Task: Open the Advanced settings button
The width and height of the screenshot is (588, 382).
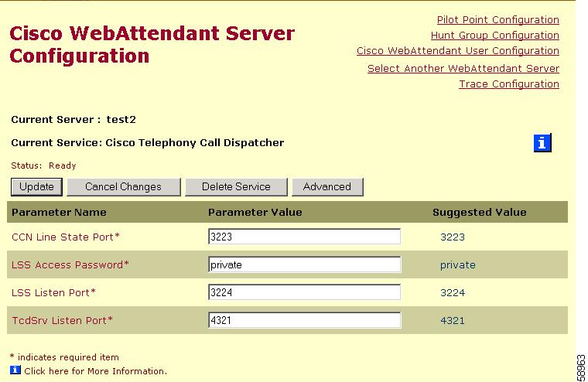Action: coord(327,186)
